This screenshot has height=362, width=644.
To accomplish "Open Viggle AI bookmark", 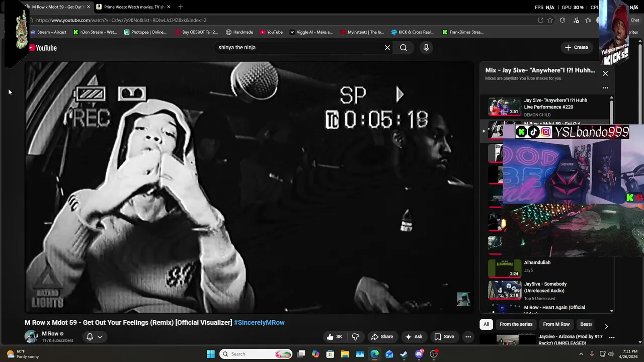I will tap(311, 32).
